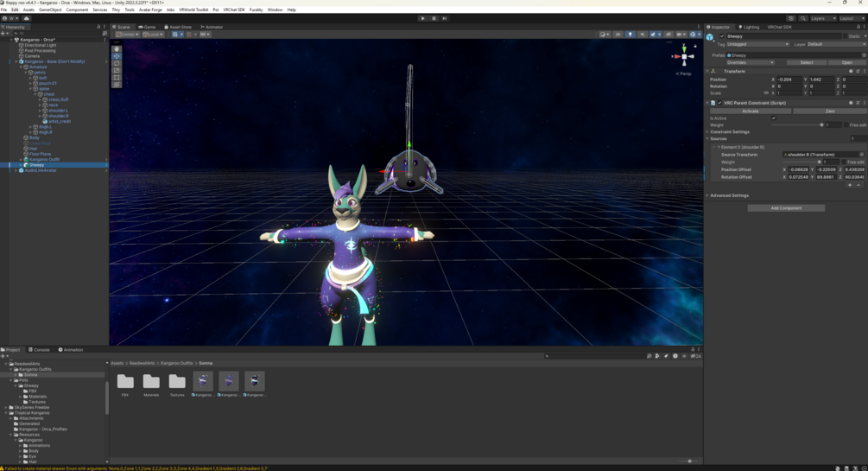
Task: Select the Transform tool in Scene toolbar
Action: click(x=117, y=85)
